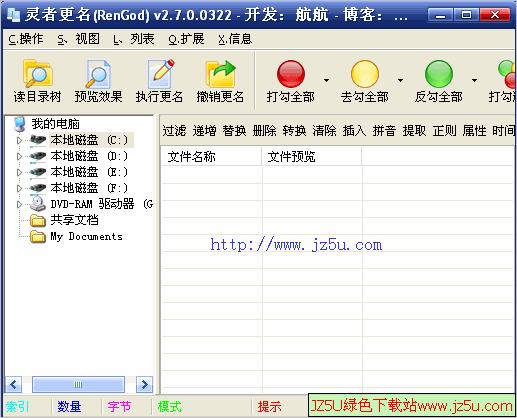This screenshot has width=517, height=418.
Task: Switch to the 删除 tab
Action: (264, 131)
